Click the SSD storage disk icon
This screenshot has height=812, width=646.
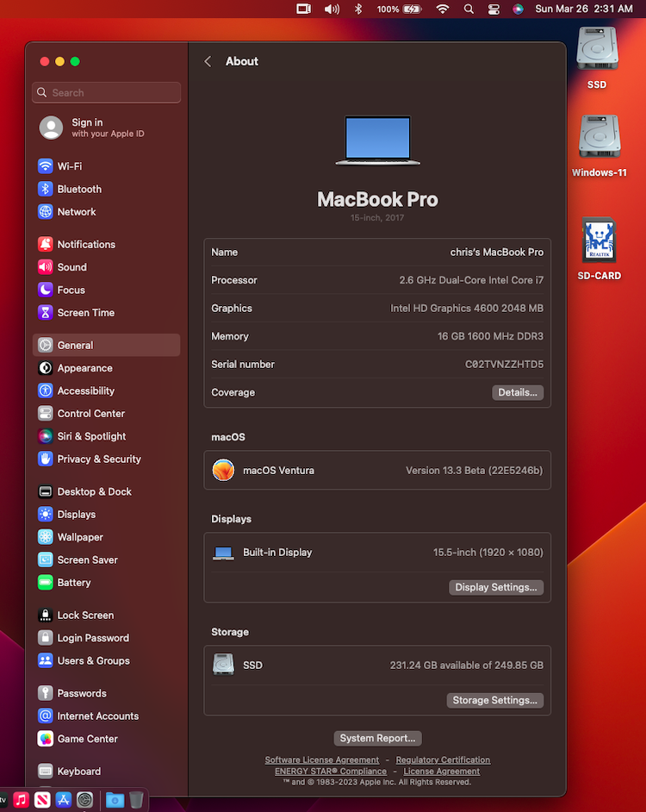point(224,665)
